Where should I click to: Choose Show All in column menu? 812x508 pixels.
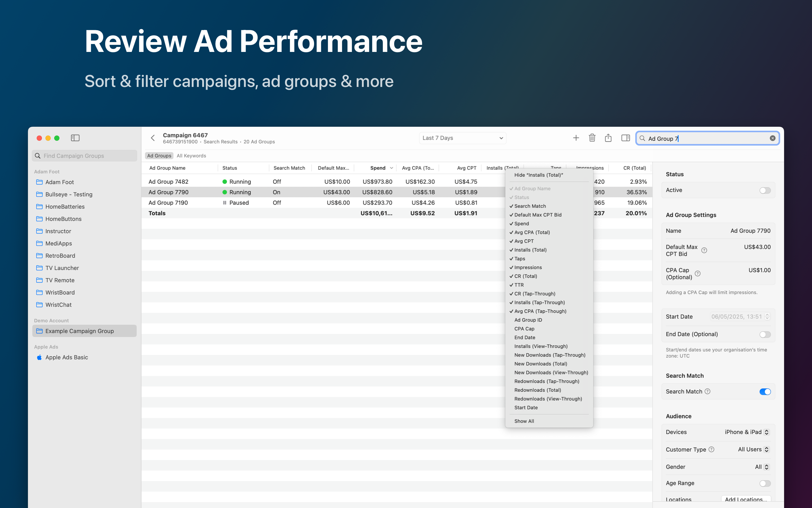pos(549,421)
